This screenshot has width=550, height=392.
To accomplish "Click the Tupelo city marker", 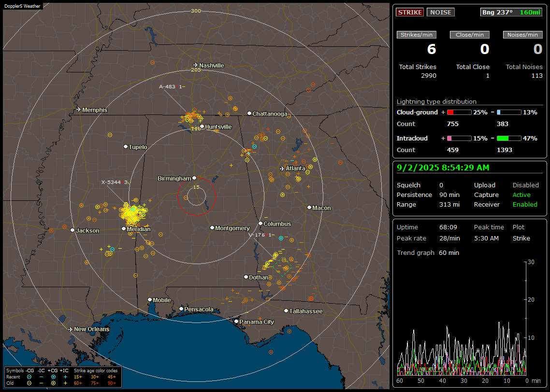I will [126, 147].
